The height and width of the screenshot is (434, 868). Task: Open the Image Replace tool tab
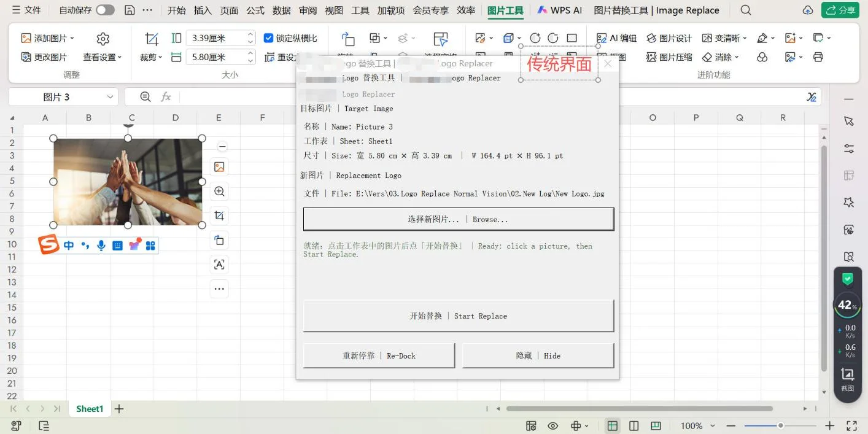tap(656, 10)
